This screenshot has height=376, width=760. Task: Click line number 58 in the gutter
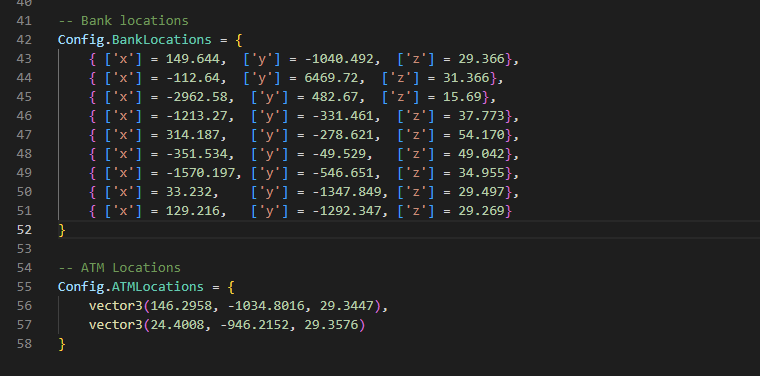24,344
